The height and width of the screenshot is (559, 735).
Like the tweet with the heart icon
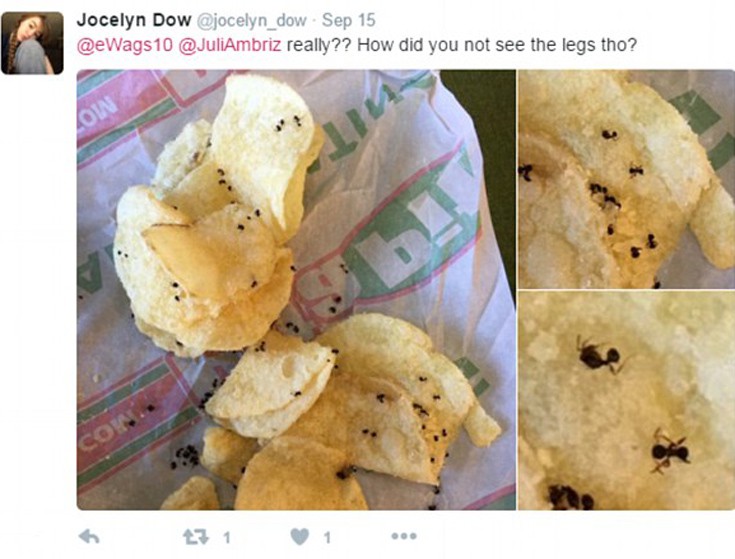pyautogui.click(x=300, y=537)
